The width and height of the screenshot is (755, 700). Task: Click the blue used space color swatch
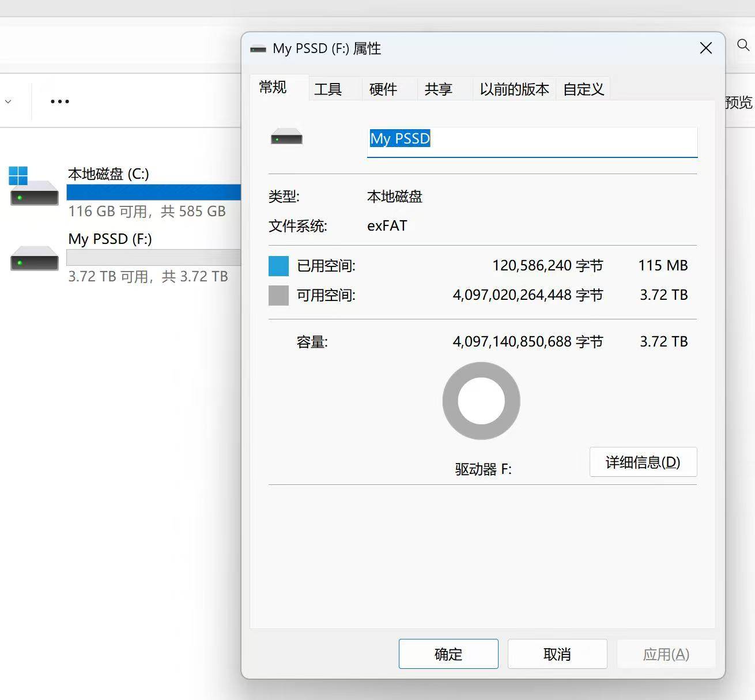pos(278,266)
